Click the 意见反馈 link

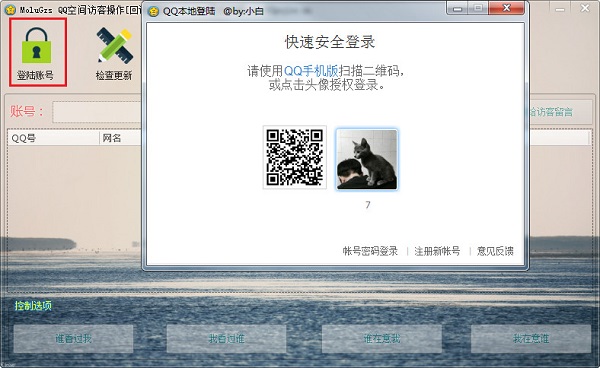(x=495, y=251)
